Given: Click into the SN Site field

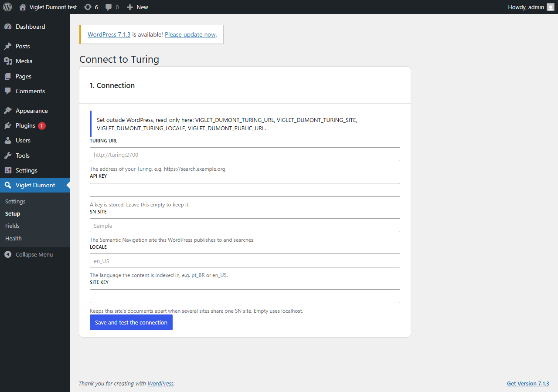Looking at the screenshot, I should pyautogui.click(x=245, y=225).
